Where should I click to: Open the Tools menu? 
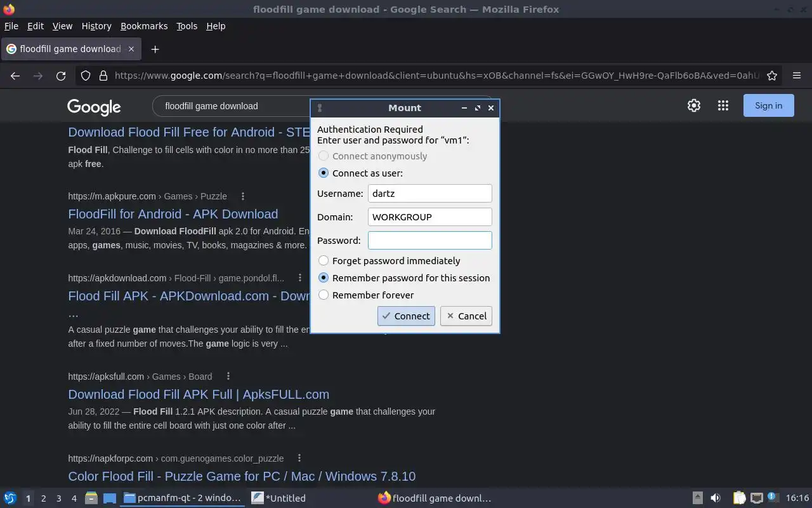[187, 26]
